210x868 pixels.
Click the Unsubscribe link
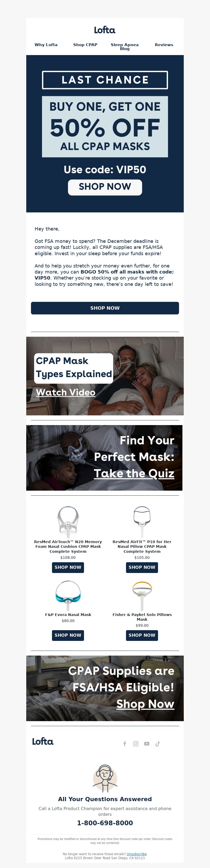[136, 854]
